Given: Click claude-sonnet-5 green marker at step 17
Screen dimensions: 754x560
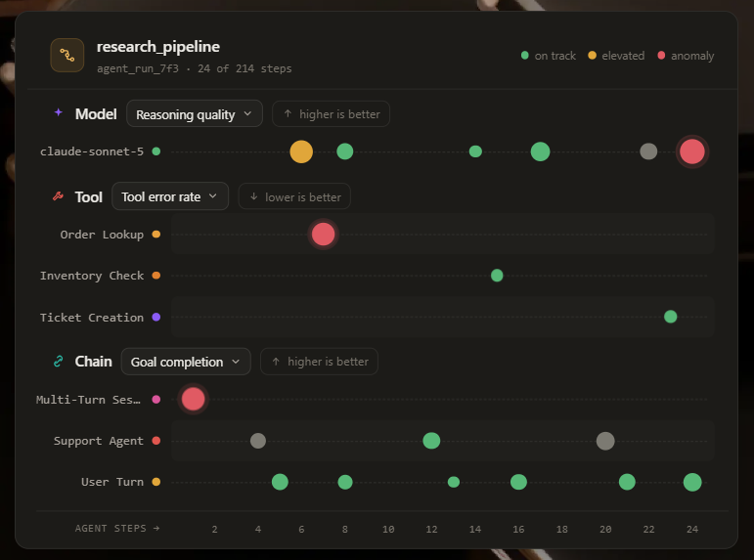Looking at the screenshot, I should click(540, 151).
